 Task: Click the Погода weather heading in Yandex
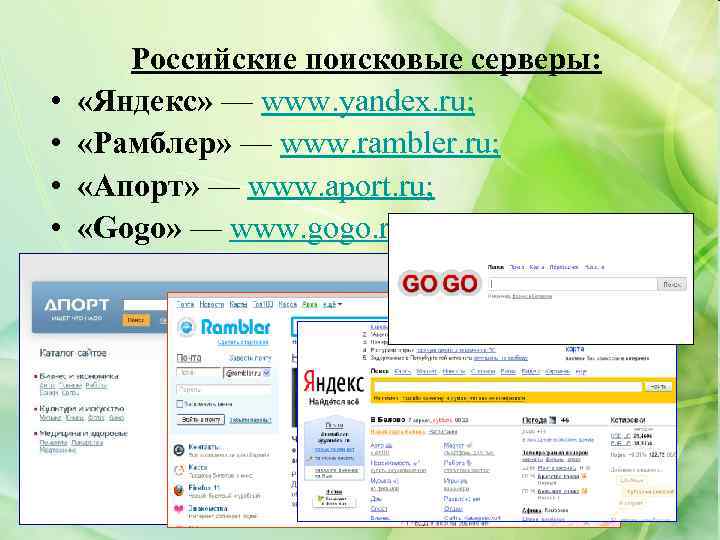pos(534,420)
